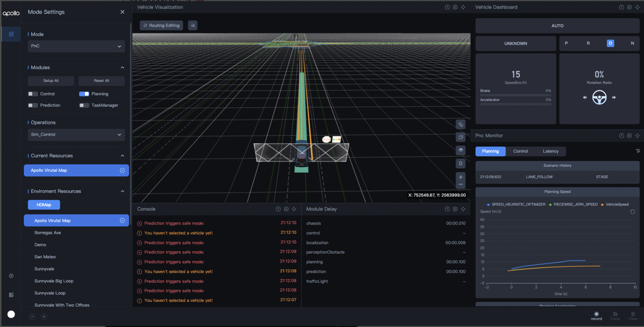Screen dimensions: 644x327
Task: Click the Setup All button
Action: (51, 81)
